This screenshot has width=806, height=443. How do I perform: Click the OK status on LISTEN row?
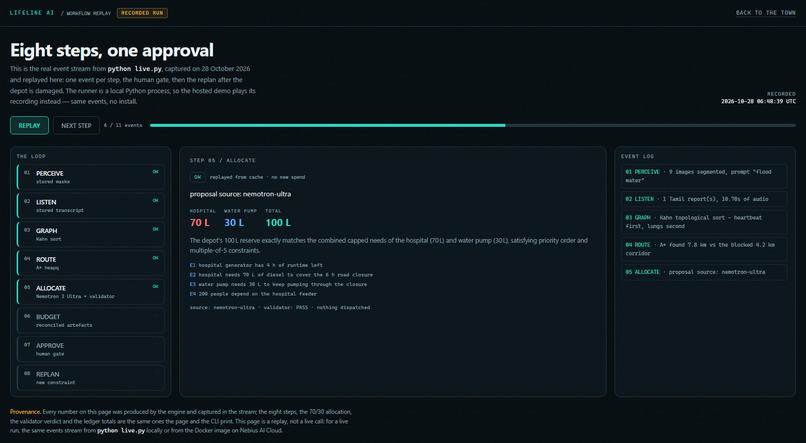(155, 201)
